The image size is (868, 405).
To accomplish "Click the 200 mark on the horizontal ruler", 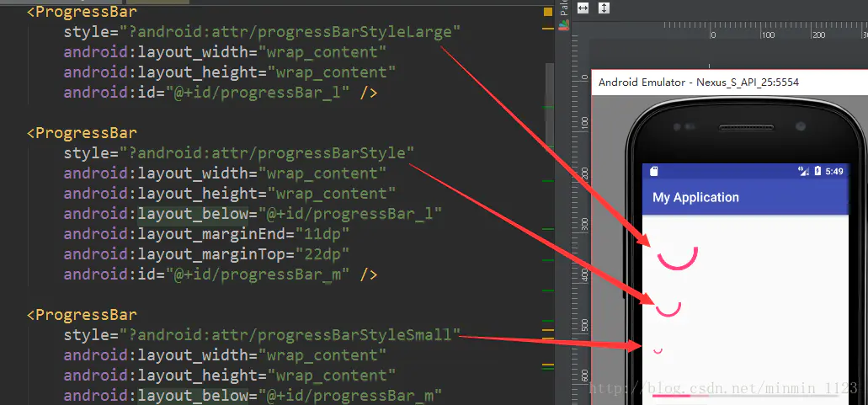I will (818, 35).
